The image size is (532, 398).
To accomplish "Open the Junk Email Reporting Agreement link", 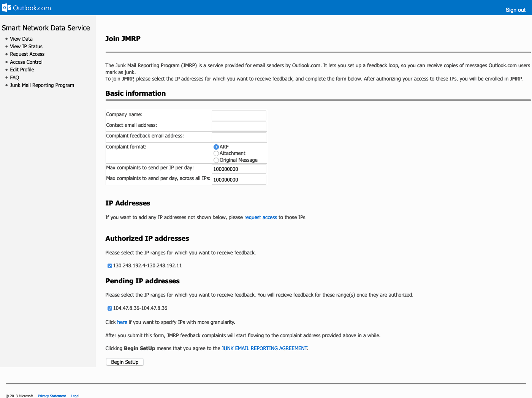I will pyautogui.click(x=264, y=348).
